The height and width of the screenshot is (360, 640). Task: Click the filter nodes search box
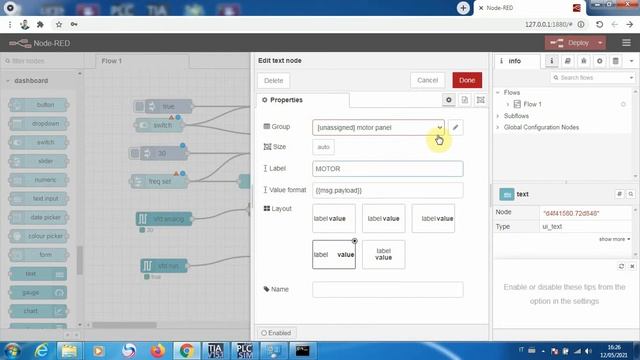pos(42,61)
